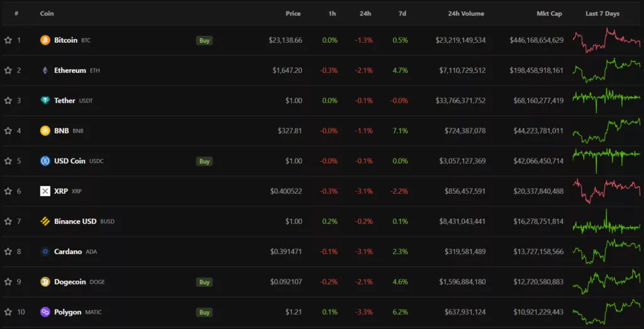Add XRP to favorites via star
The height and width of the screenshot is (329, 644).
[x=8, y=191]
